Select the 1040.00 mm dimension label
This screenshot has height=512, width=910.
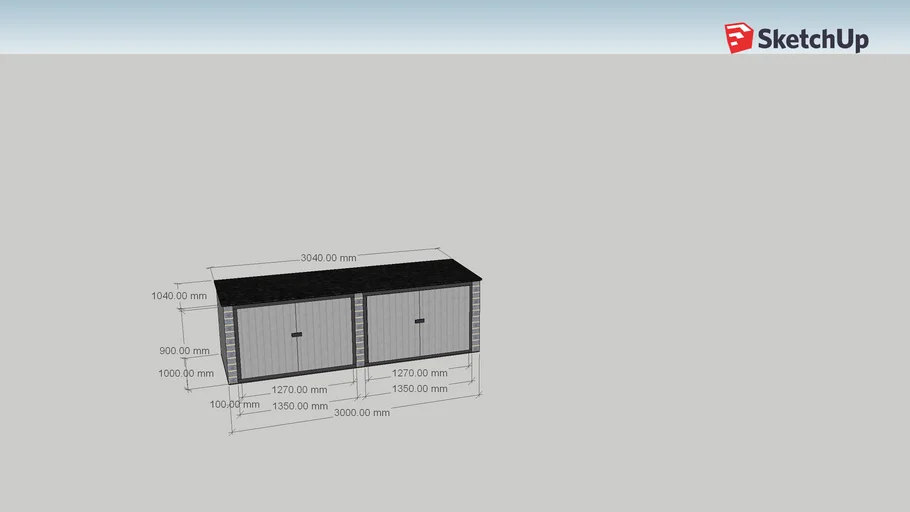coord(179,295)
